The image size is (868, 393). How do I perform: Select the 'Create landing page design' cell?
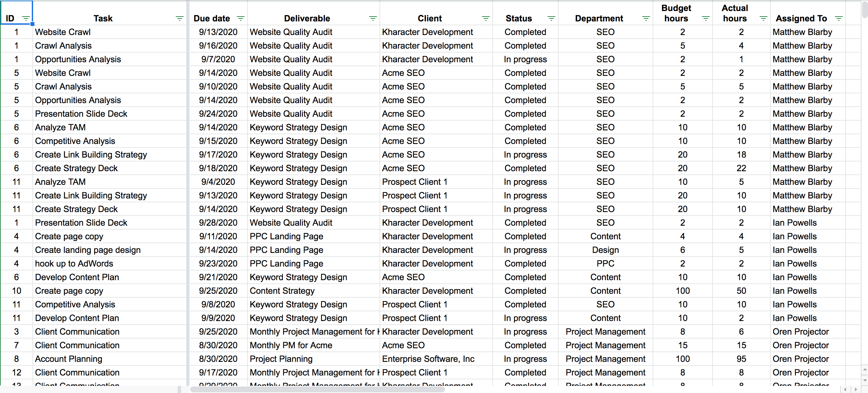pos(110,250)
